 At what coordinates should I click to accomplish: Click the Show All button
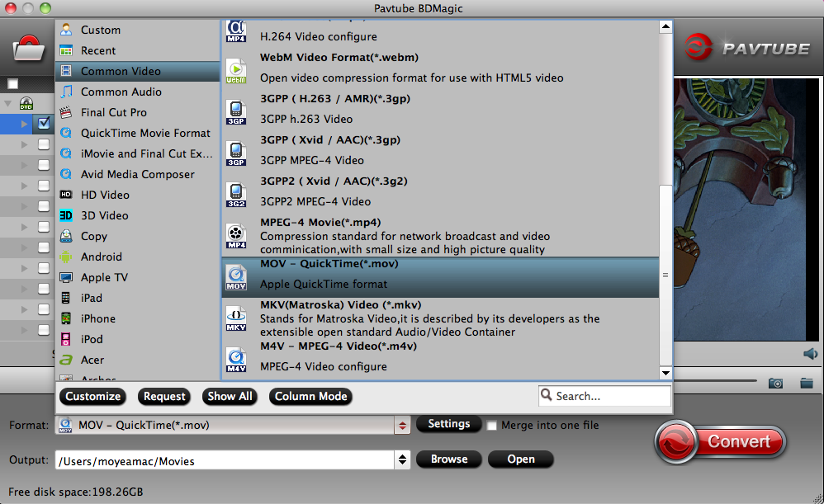[x=230, y=397]
